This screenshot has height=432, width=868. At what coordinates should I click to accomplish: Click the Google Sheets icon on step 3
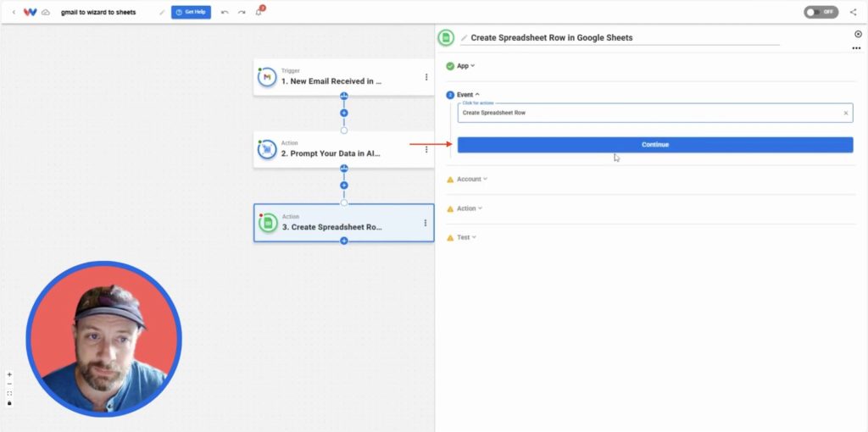(269, 223)
